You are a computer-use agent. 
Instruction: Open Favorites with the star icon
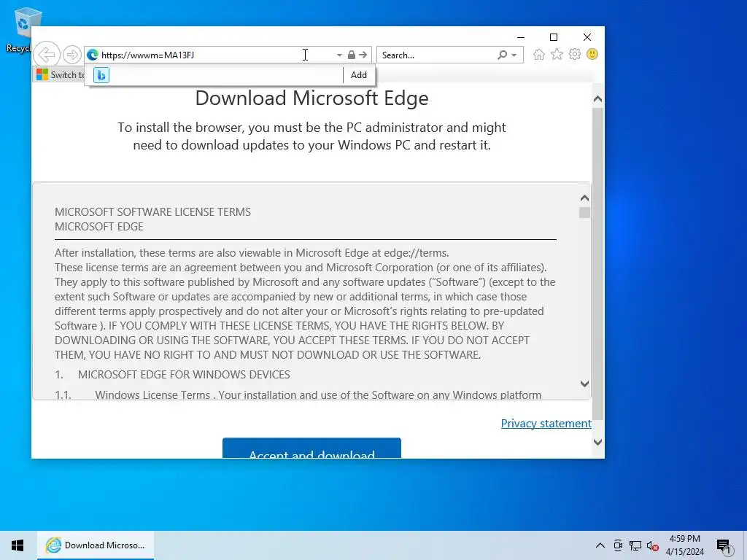pos(557,54)
